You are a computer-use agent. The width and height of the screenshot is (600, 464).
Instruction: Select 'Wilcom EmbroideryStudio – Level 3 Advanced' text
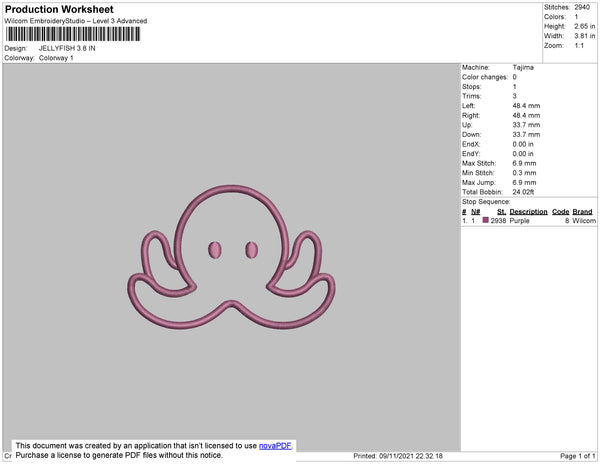pos(76,21)
